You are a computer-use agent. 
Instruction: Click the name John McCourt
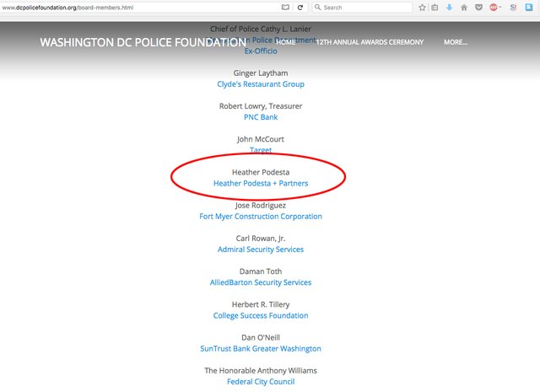tap(261, 139)
